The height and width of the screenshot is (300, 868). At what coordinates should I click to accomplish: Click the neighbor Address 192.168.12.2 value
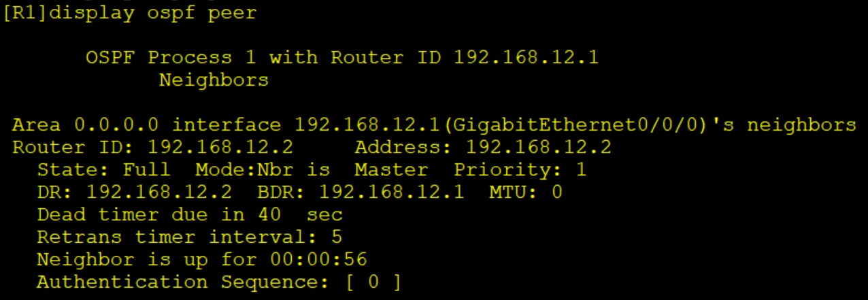click(x=538, y=147)
